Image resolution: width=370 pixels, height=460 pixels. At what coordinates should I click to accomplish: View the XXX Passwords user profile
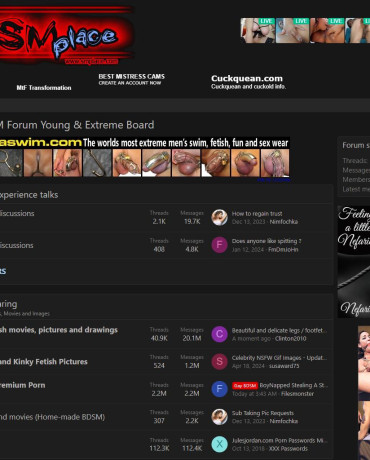point(288,449)
